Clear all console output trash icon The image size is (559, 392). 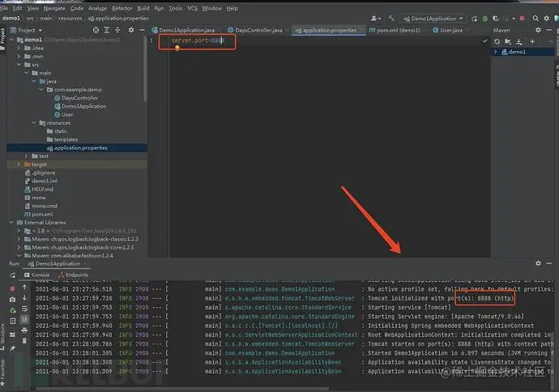(x=24, y=341)
